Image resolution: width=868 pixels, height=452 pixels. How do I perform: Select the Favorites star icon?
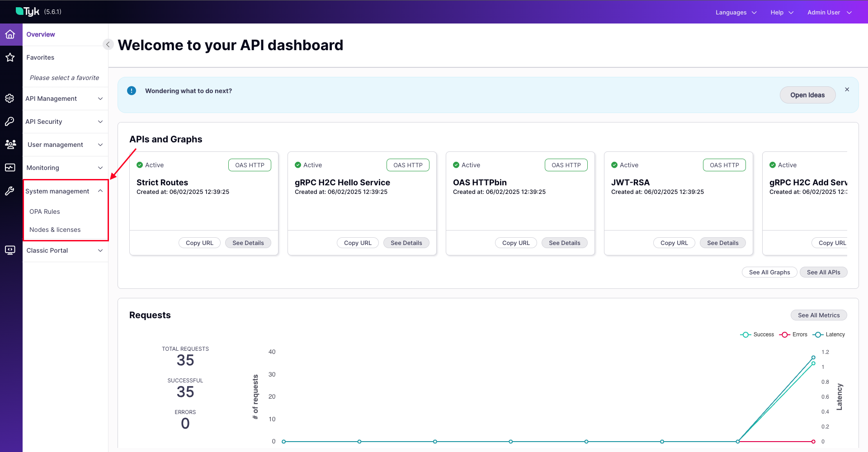point(10,57)
